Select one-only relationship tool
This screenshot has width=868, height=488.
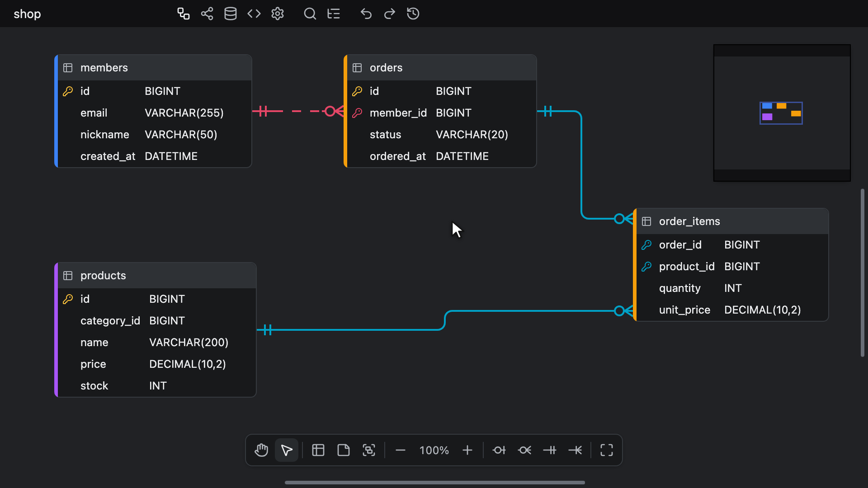(x=550, y=450)
